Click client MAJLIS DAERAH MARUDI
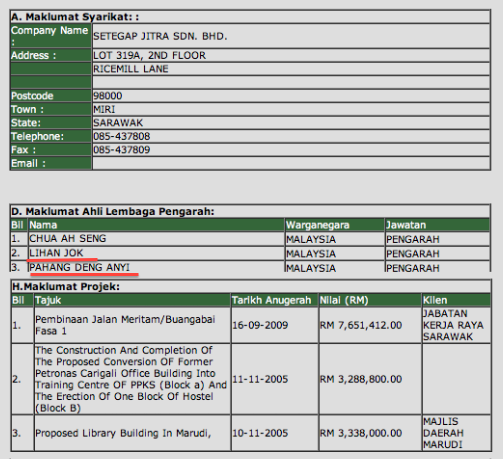This screenshot has height=459, width=503. [x=443, y=433]
